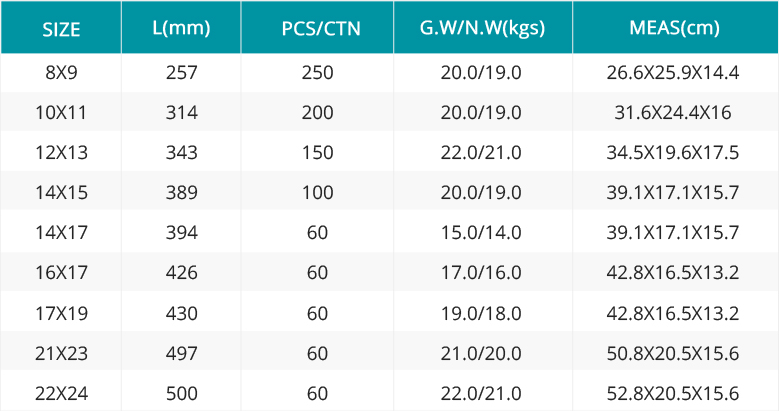Click the 31.6X24.4X16 measurement cell
This screenshot has width=779, height=411.
click(673, 112)
